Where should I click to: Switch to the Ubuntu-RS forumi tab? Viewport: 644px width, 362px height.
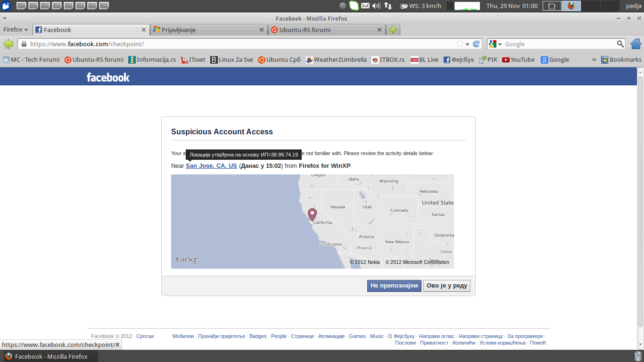(327, 30)
